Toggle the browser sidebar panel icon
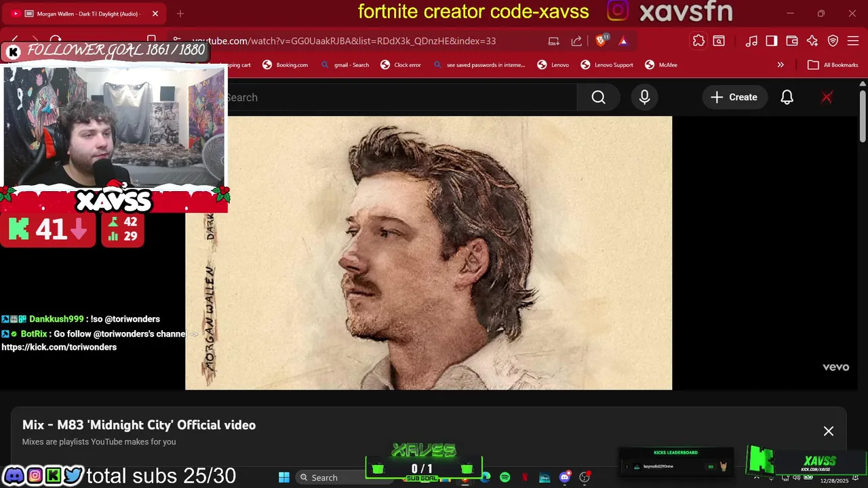 point(772,41)
